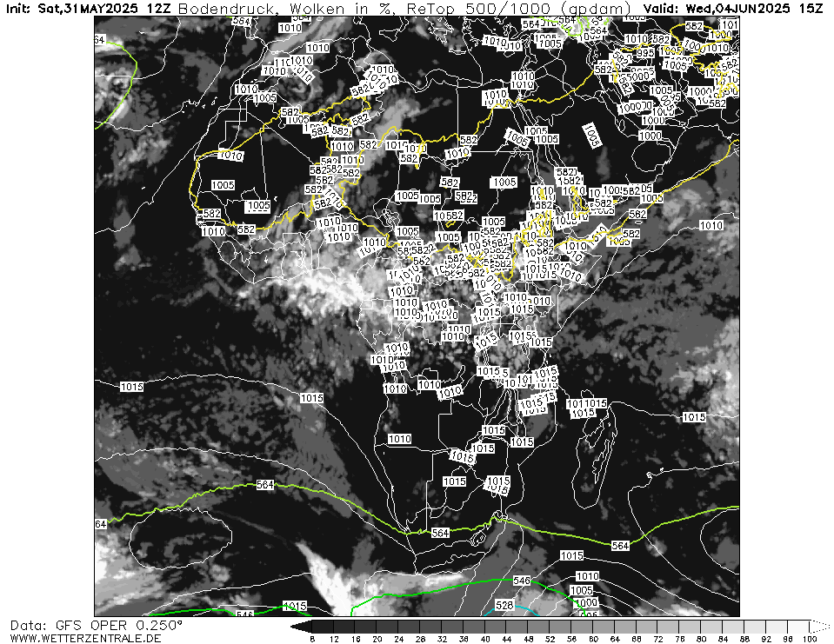The height and width of the screenshot is (644, 834).
Task: Click the 'ReTop 500/1000 (gpdam)' title text
Action: point(518,9)
